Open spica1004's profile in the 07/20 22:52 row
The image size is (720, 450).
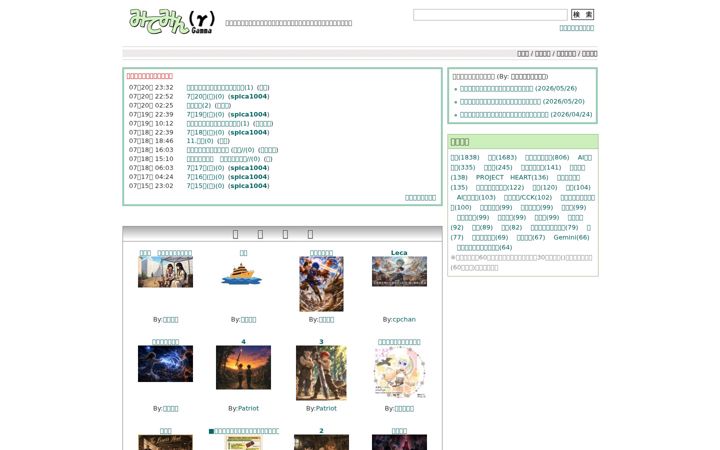[248, 96]
